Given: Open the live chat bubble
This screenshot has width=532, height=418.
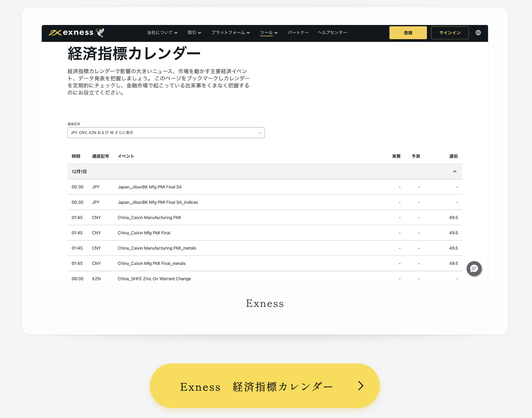Looking at the screenshot, I should pos(474,269).
